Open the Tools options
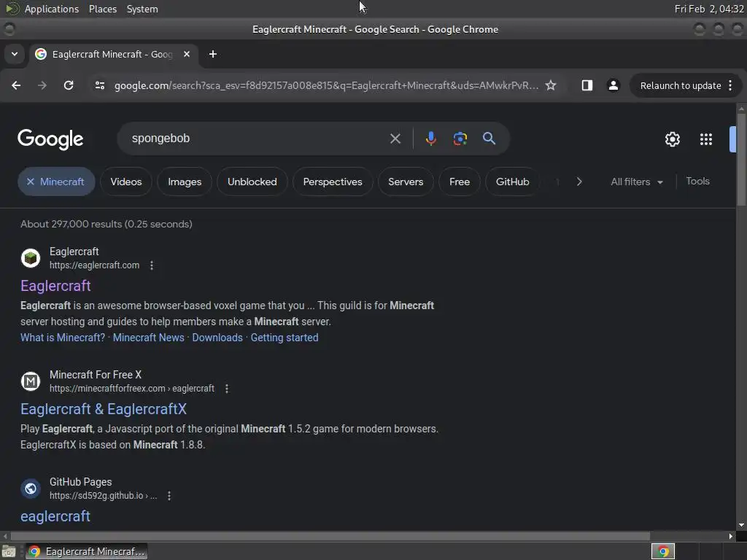This screenshot has height=560, width=747. click(x=697, y=181)
